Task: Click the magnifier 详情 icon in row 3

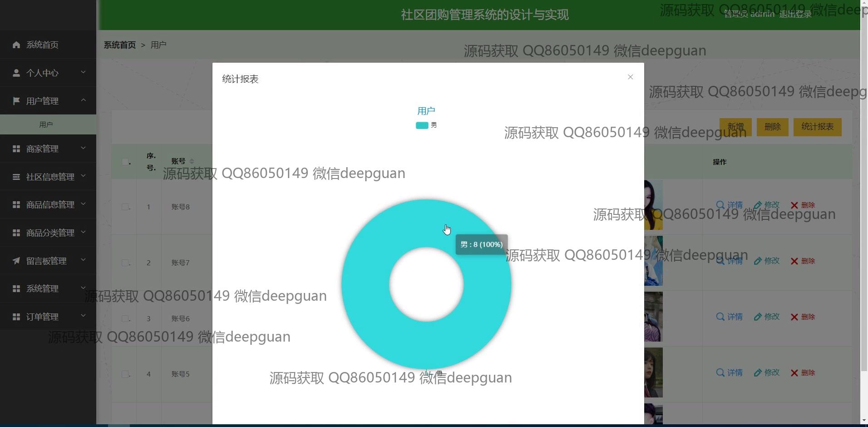Action: (x=720, y=317)
